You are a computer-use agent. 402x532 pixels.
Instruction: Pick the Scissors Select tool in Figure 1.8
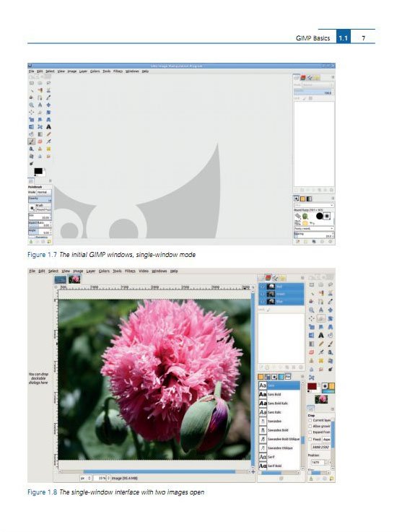coord(330,293)
